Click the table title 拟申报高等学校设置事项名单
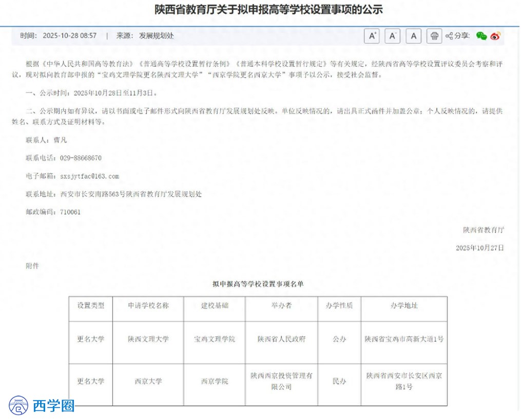521x420 pixels. pos(258,284)
